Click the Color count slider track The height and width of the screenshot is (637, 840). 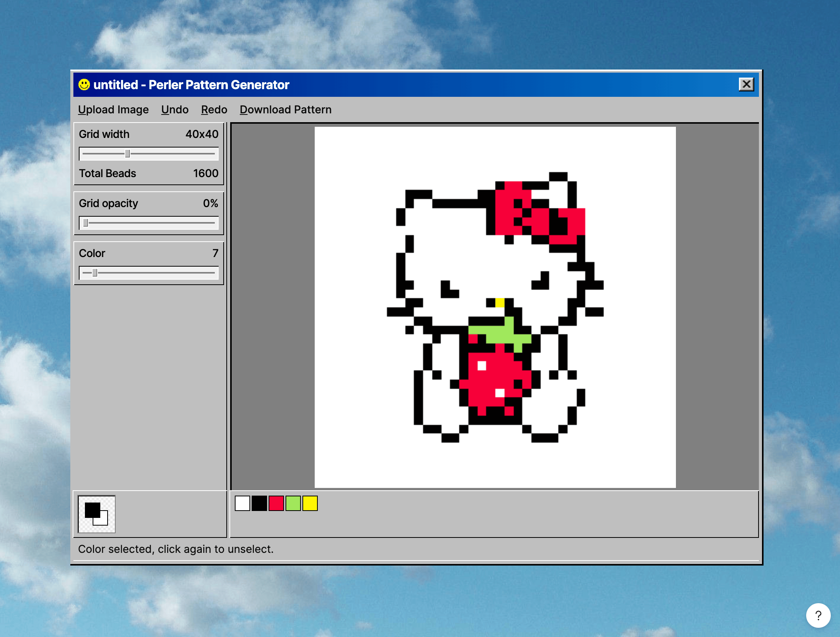149,273
